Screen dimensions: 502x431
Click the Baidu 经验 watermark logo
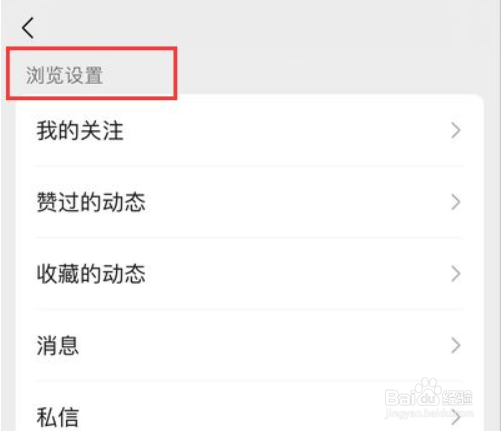pos(429,393)
